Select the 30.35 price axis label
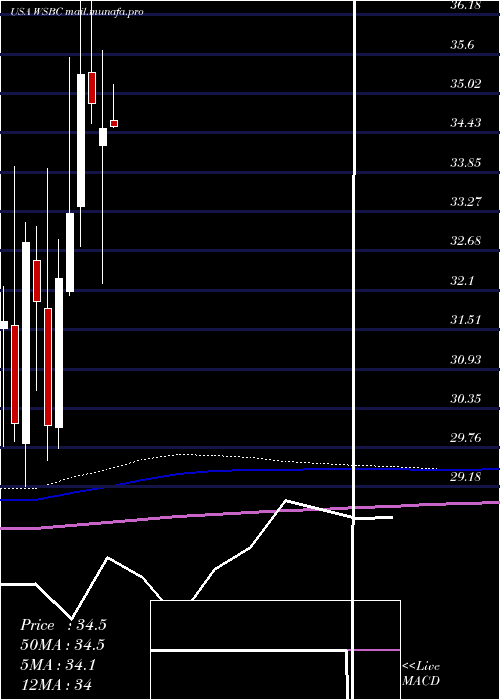Viewport: 500px width, 700px height. tap(465, 398)
